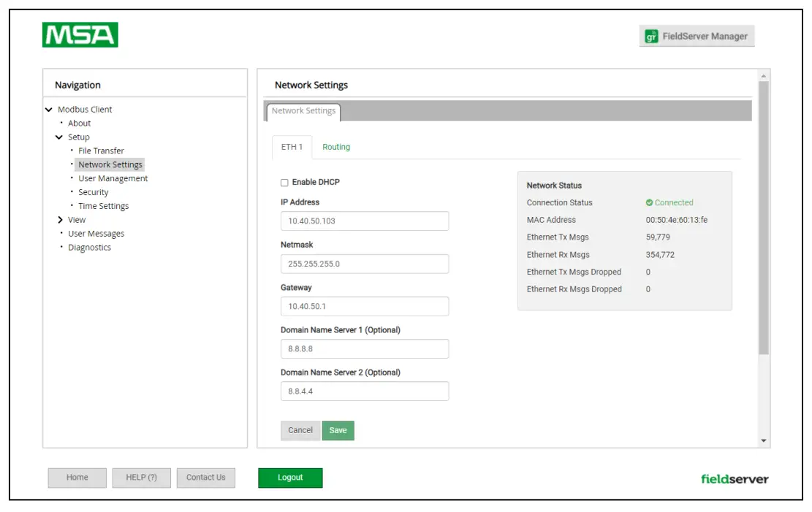Select the Network Settings page tab
812x512 pixels.
pos(303,111)
